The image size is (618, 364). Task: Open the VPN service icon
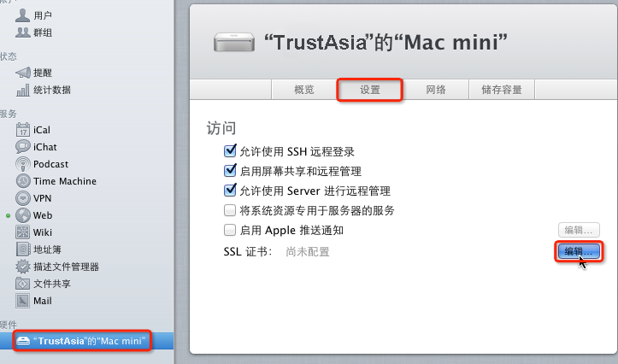pyautogui.click(x=23, y=198)
